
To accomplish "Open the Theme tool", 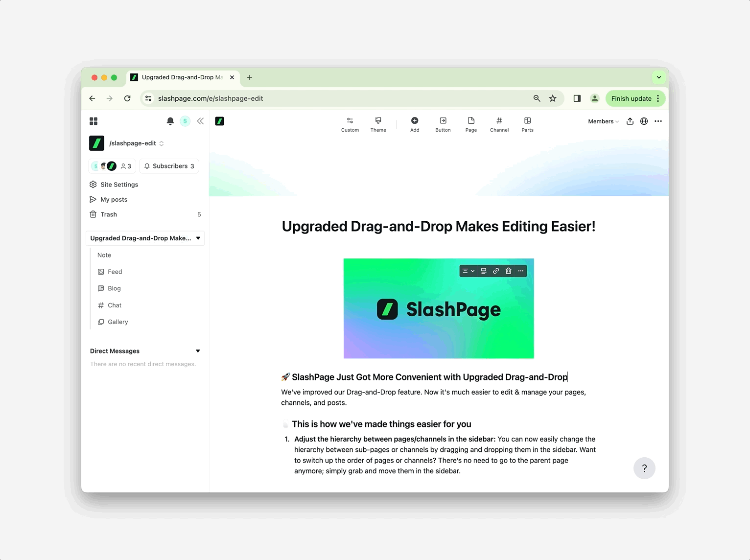I will point(378,124).
